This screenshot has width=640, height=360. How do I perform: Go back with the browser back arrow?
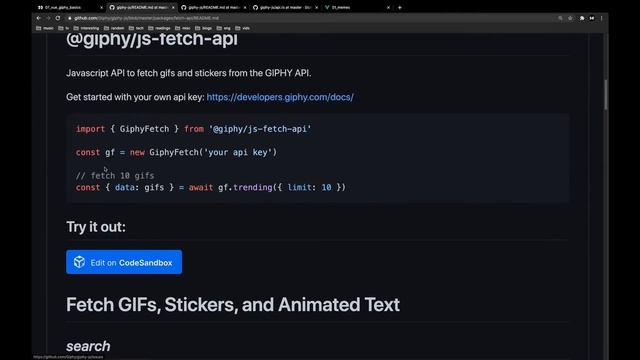(x=38, y=18)
